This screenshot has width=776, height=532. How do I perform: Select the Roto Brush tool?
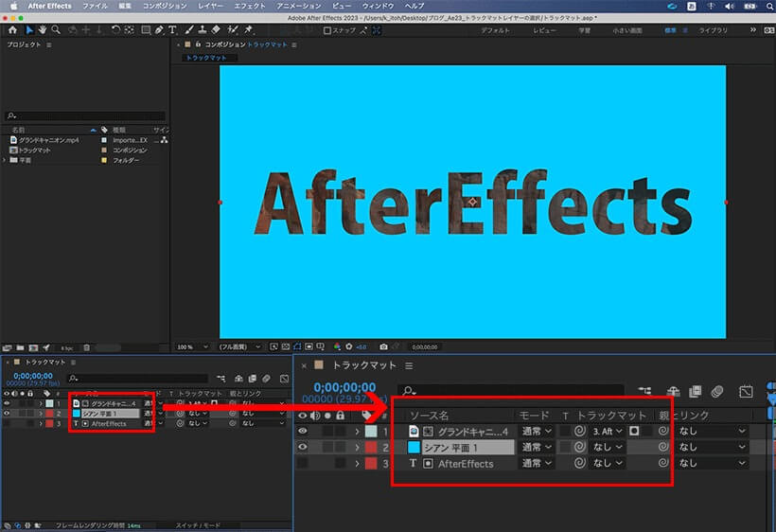pos(233,30)
